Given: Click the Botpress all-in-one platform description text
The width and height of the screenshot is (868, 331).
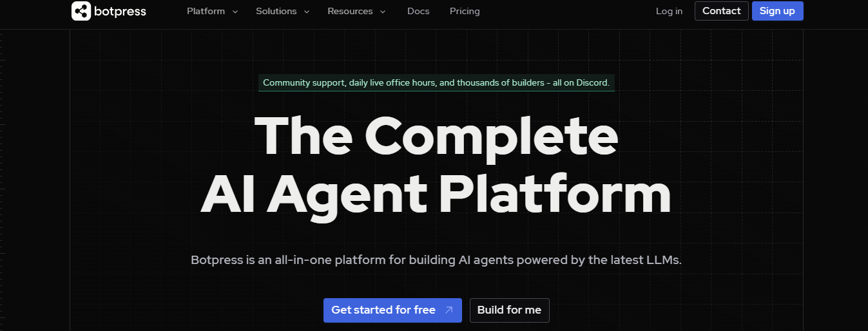Looking at the screenshot, I should pos(436,261).
